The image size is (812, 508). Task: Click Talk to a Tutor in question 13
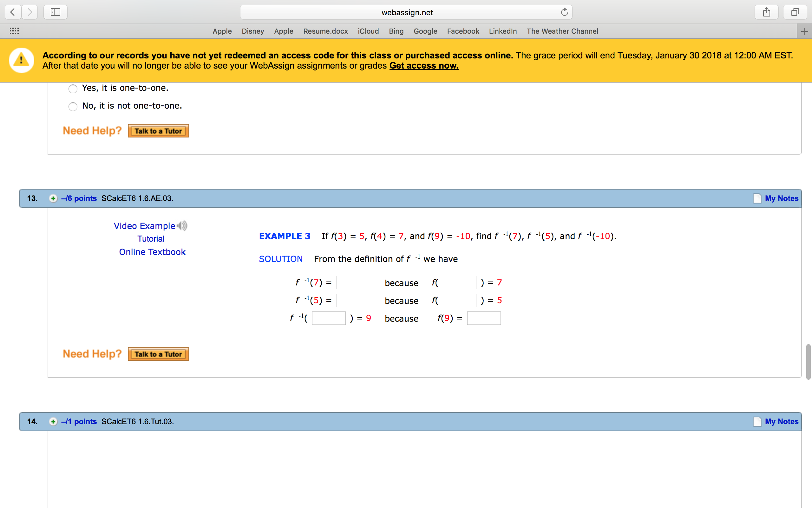coord(158,354)
